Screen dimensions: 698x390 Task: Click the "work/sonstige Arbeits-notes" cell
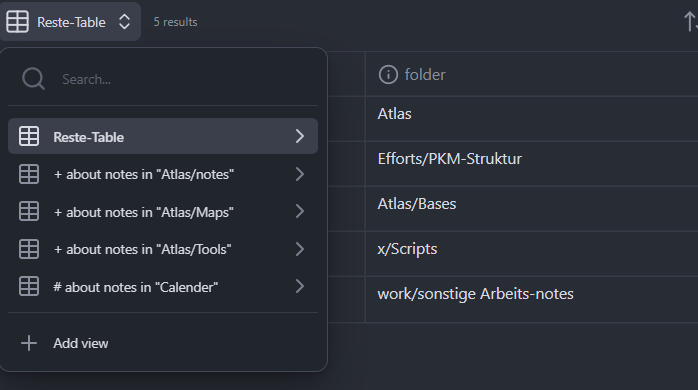pyautogui.click(x=532, y=299)
